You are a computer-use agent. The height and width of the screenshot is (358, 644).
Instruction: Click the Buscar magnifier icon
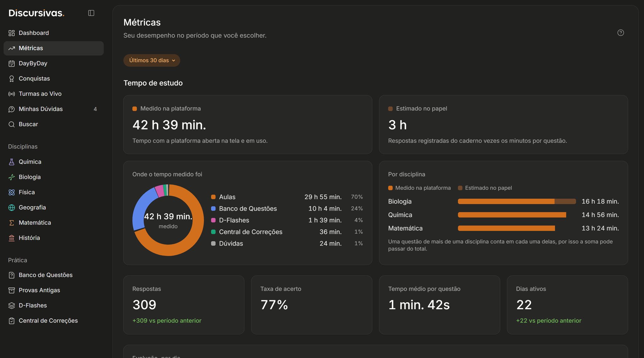[x=12, y=124]
